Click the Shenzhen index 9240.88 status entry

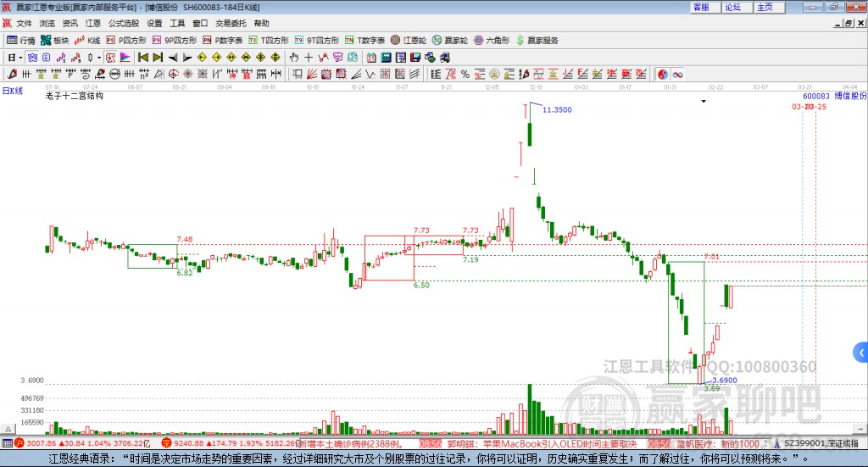tap(231, 443)
